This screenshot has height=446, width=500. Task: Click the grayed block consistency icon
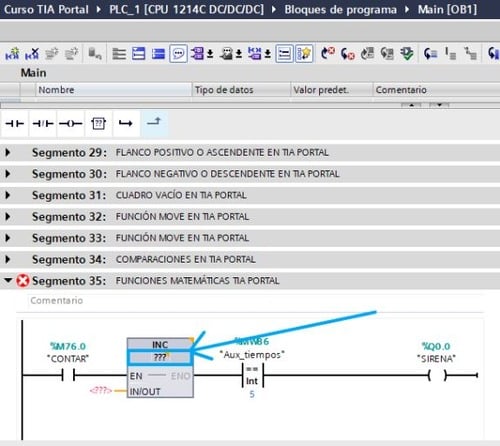coord(387,53)
